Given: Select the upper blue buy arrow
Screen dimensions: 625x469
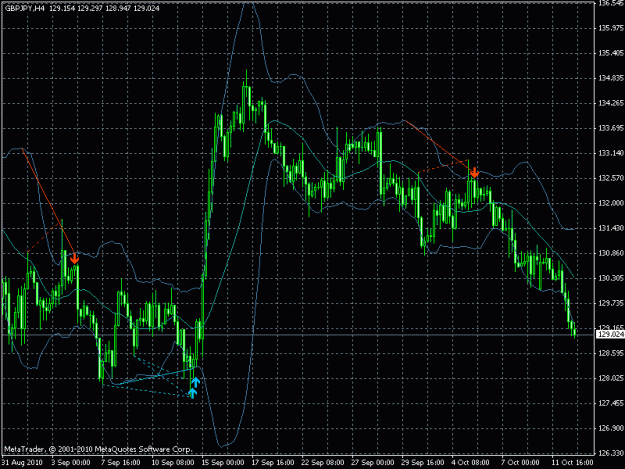Looking at the screenshot, I should pos(195,383).
